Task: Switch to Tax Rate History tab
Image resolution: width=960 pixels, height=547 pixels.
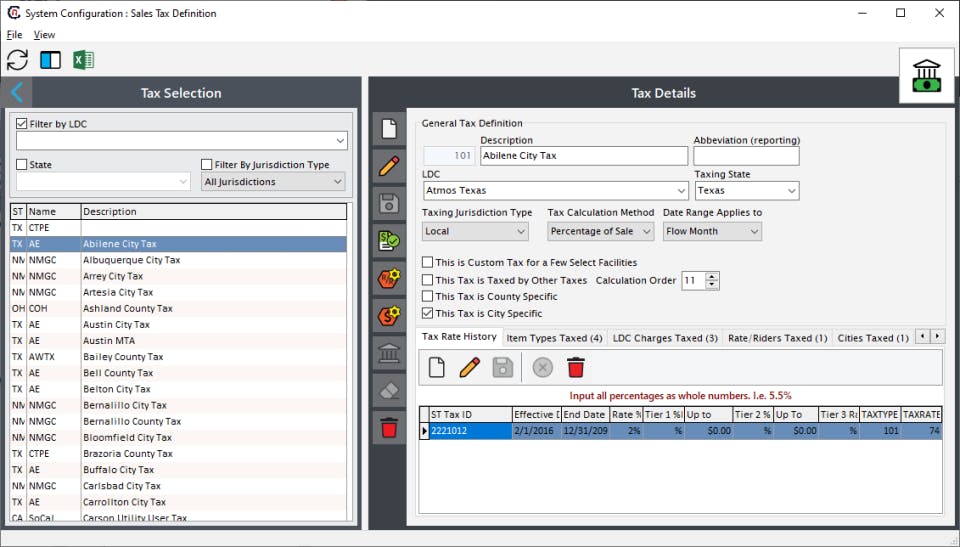Action: pyautogui.click(x=459, y=336)
